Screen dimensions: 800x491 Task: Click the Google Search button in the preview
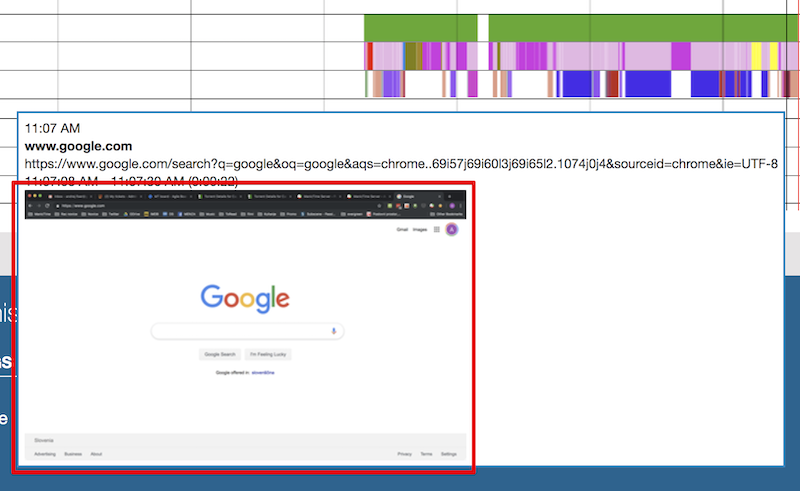[220, 354]
